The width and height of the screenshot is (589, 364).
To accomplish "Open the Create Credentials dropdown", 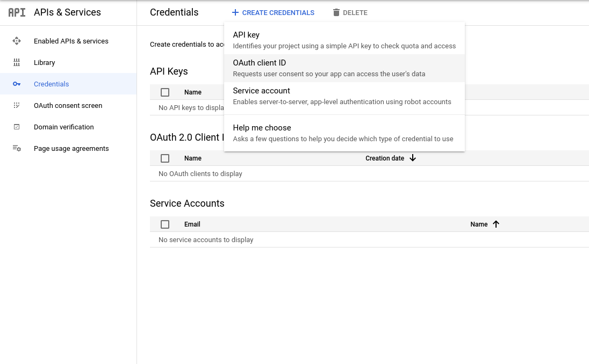I will pyautogui.click(x=273, y=12).
